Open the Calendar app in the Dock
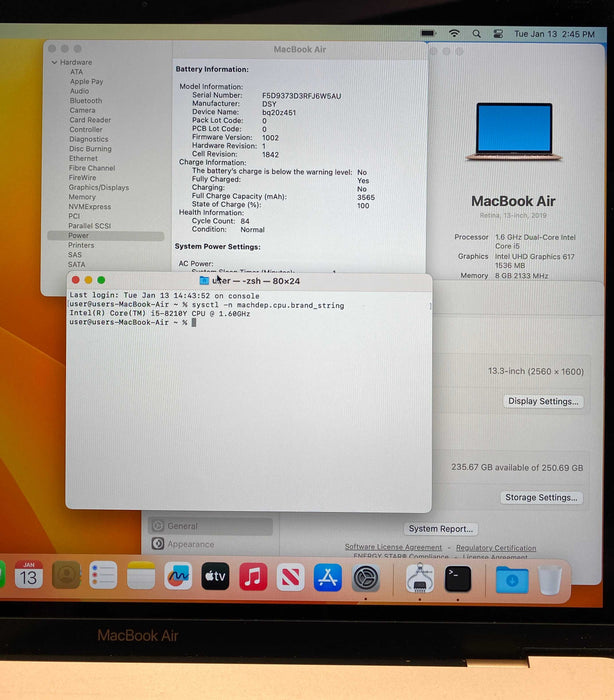Screen dimensions: 614x700 (29, 575)
